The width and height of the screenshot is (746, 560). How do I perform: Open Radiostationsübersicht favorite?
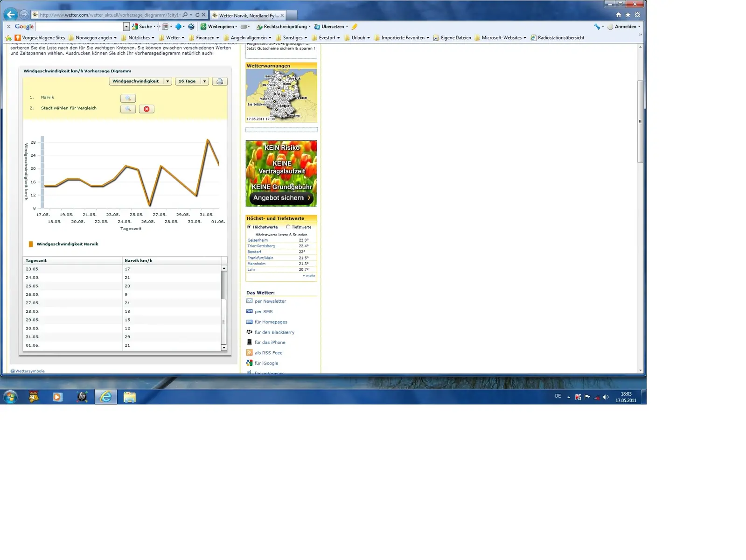point(557,38)
